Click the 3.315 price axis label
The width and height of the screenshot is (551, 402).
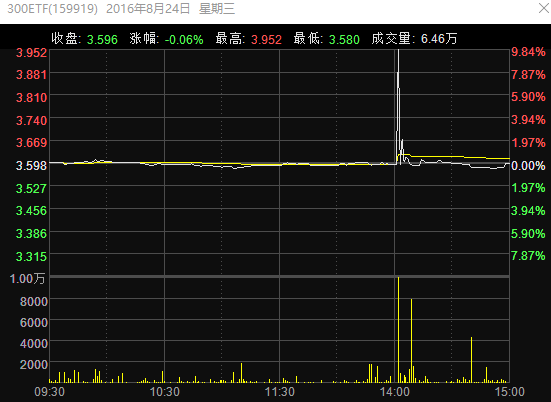pyautogui.click(x=31, y=257)
